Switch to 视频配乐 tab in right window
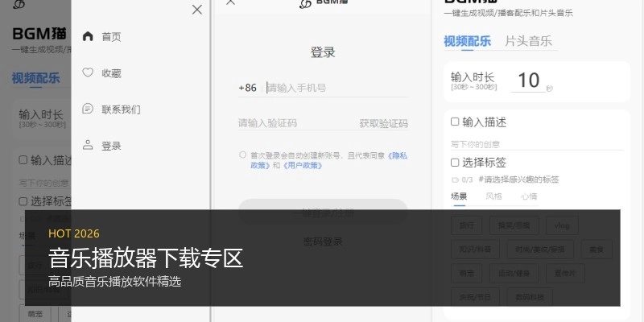Image resolution: width=644 pixels, height=322 pixels. 468,41
